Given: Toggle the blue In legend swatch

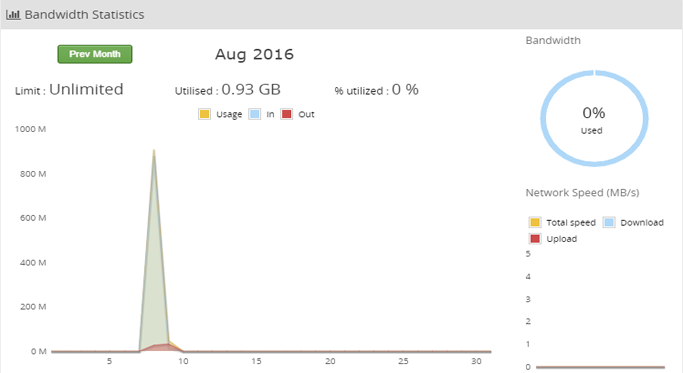Looking at the screenshot, I should [254, 114].
